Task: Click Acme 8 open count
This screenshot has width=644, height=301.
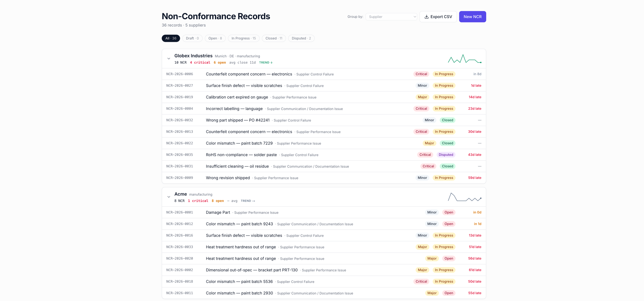Action: [218, 201]
